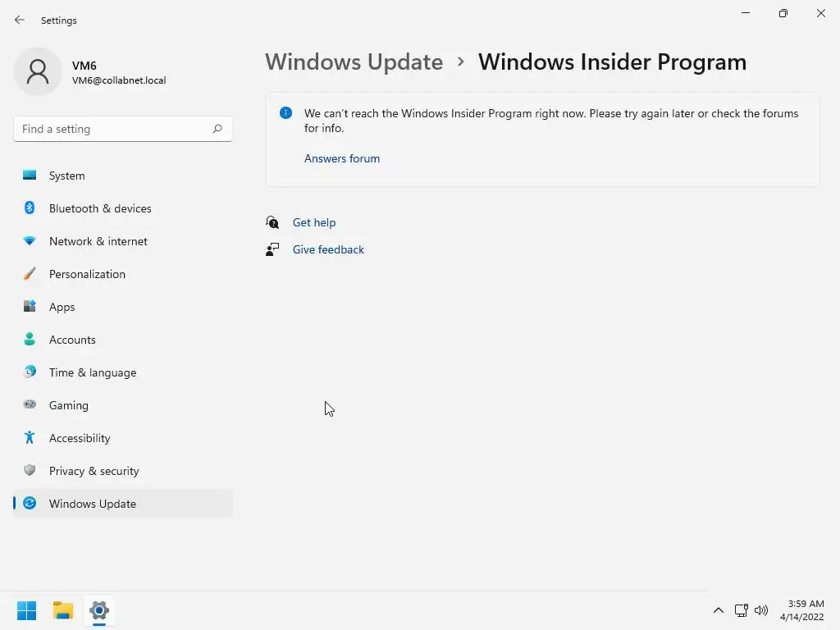Open Bluetooth & devices category
Image resolution: width=840 pixels, height=630 pixels.
point(123,208)
